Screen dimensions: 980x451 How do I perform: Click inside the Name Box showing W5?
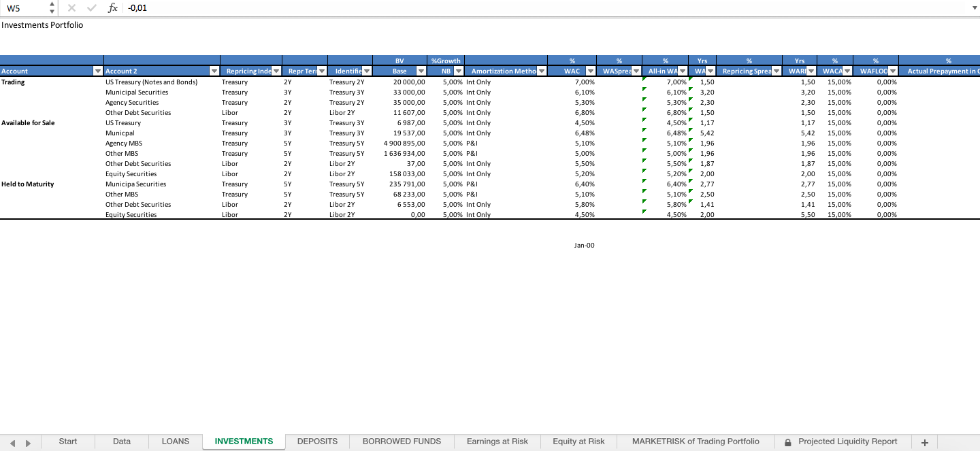[x=20, y=8]
